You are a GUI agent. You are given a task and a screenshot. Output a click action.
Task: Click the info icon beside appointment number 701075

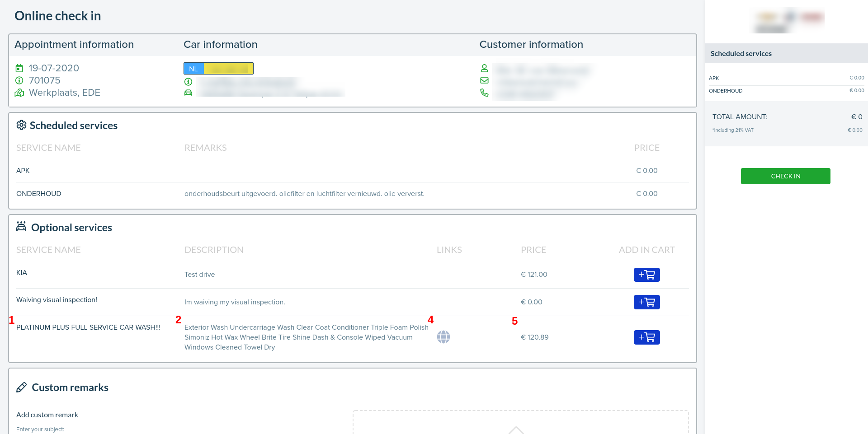point(19,80)
